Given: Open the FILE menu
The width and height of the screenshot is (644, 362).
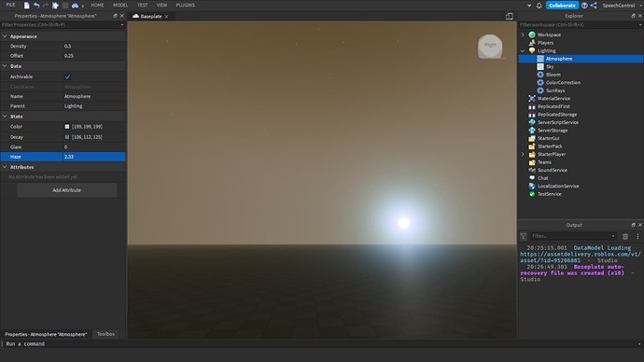Looking at the screenshot, I should (x=10, y=5).
